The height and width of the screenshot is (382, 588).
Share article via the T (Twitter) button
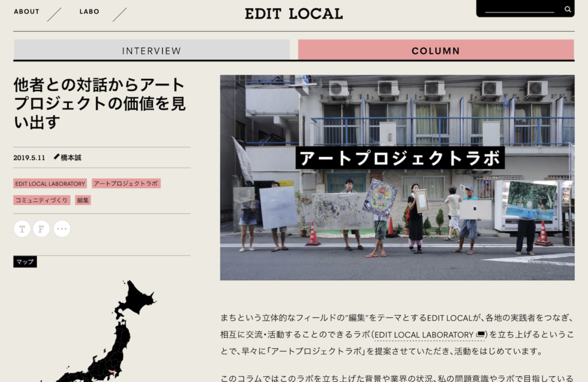pyautogui.click(x=22, y=229)
